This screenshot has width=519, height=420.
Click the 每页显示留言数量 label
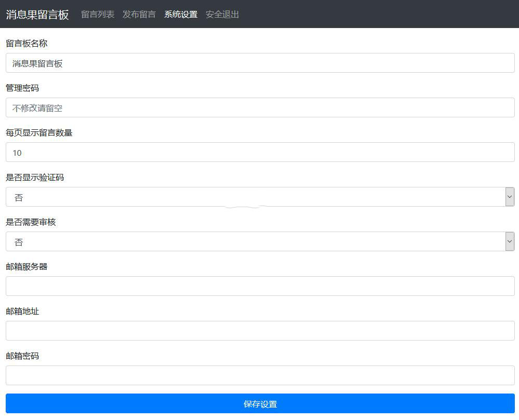(39, 132)
